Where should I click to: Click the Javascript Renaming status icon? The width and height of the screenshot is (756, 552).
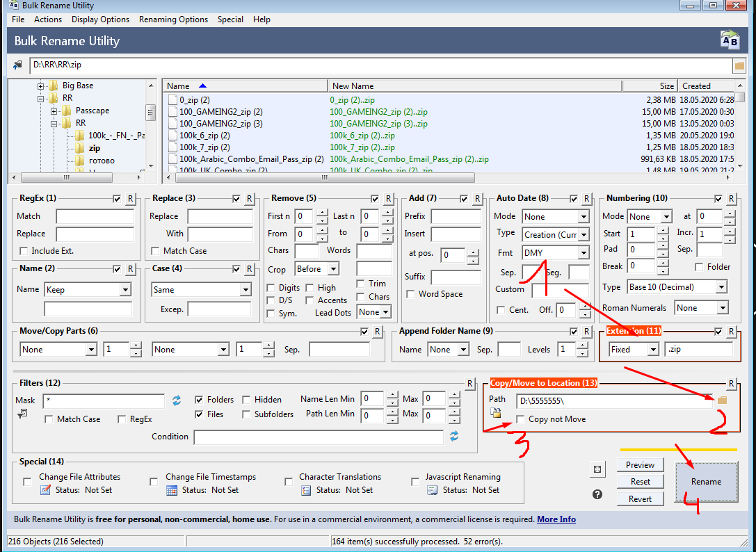(x=432, y=490)
